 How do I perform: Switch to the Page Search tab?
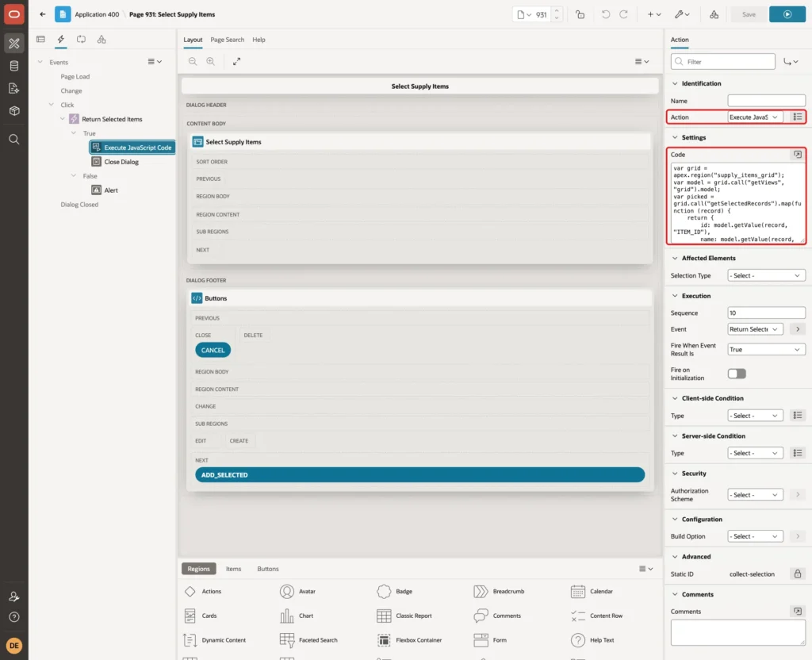pyautogui.click(x=227, y=40)
